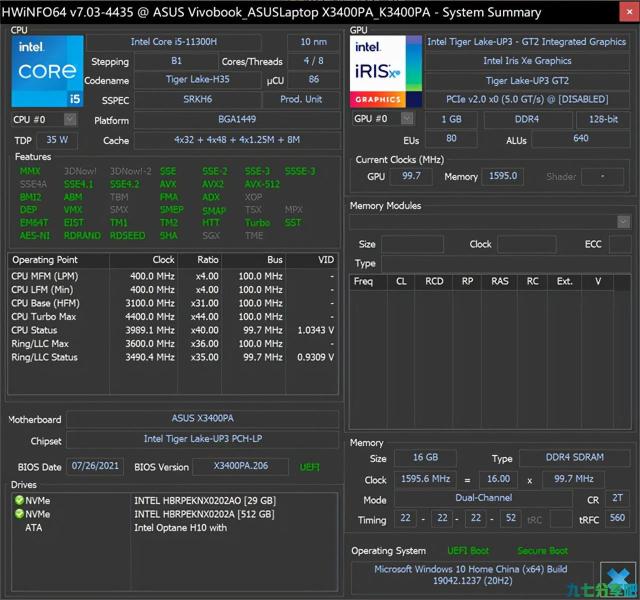Click the VID column header
The image size is (640, 600).
[x=312, y=260]
